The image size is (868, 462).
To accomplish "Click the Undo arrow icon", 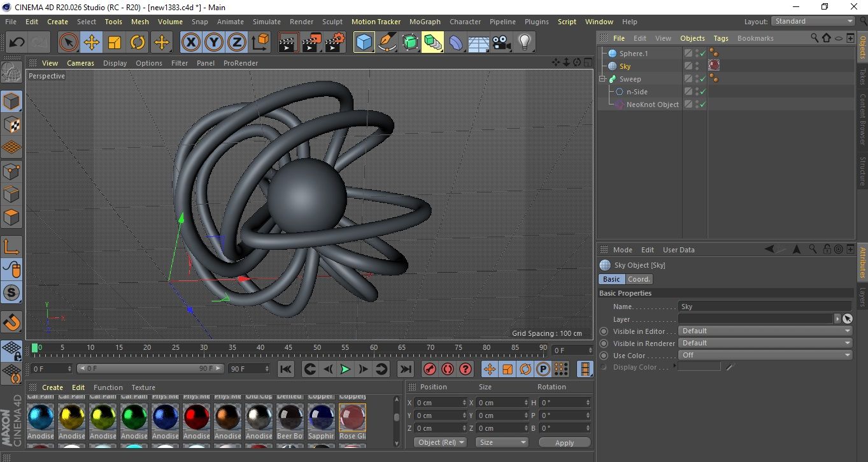I will 17,43.
